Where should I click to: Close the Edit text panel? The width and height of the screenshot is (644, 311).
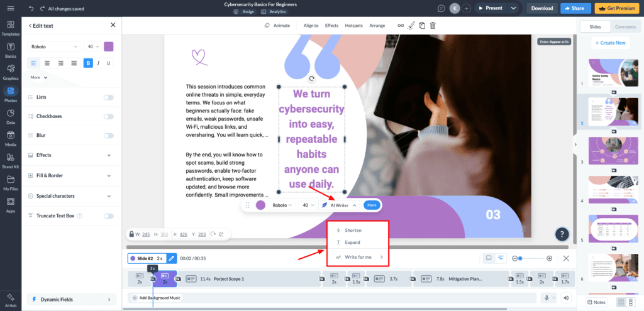click(x=113, y=25)
